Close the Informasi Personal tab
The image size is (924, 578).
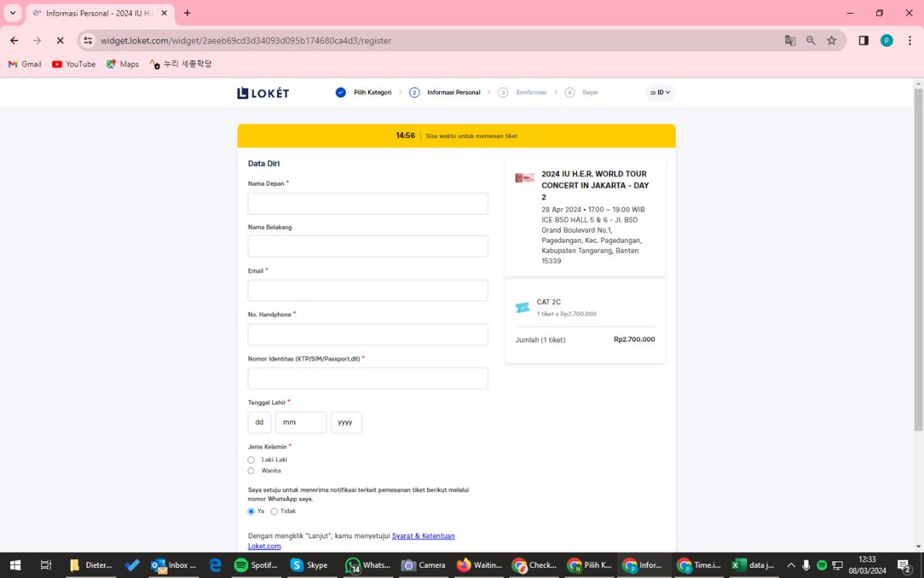164,13
